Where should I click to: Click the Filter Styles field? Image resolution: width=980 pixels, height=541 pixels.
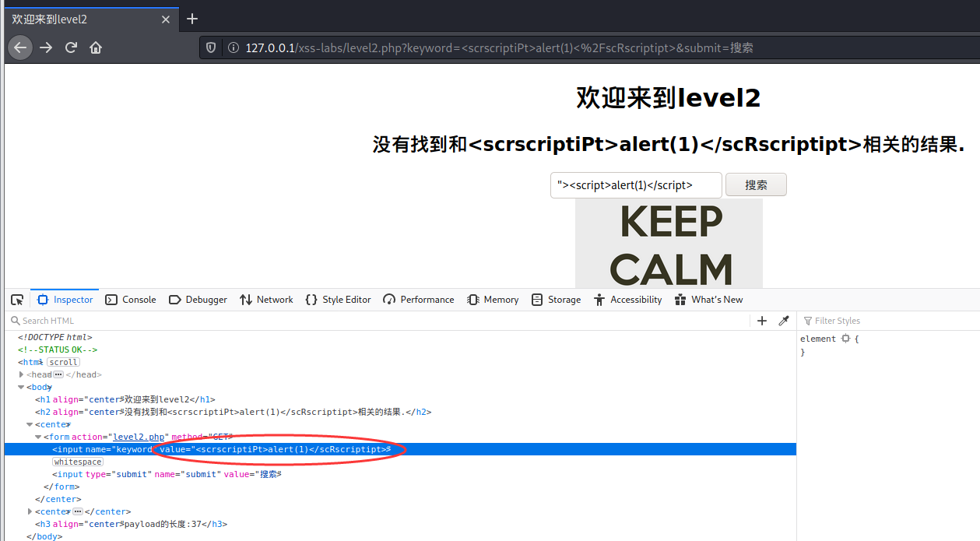[887, 321]
